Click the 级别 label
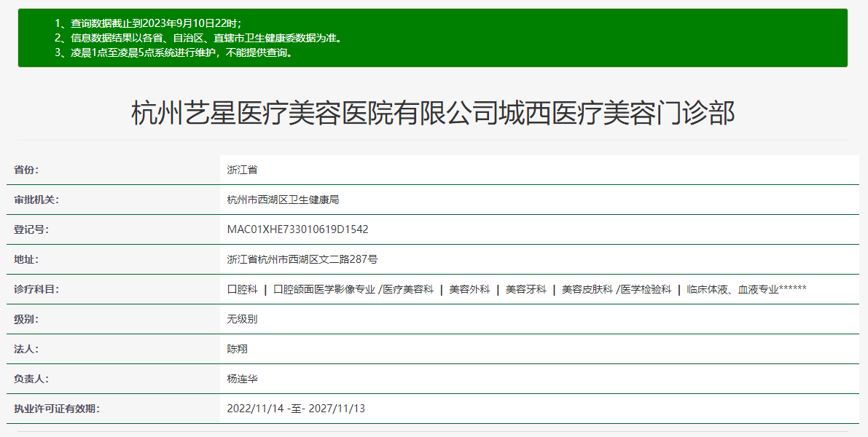 click(26, 319)
